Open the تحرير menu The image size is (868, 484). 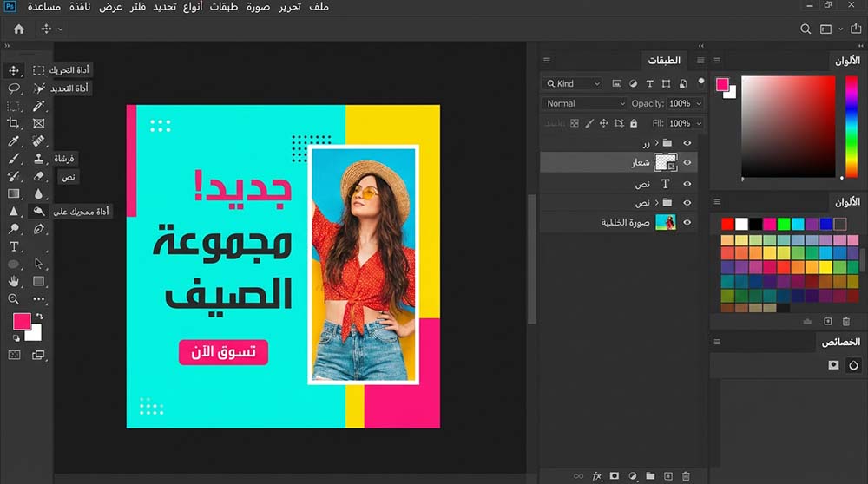point(290,7)
